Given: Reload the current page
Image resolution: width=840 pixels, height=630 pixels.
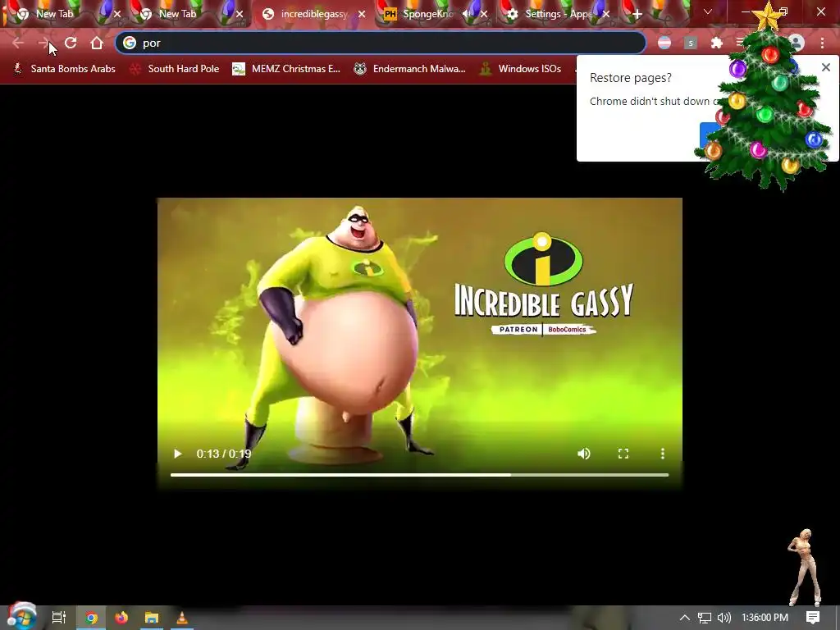Looking at the screenshot, I should (71, 43).
